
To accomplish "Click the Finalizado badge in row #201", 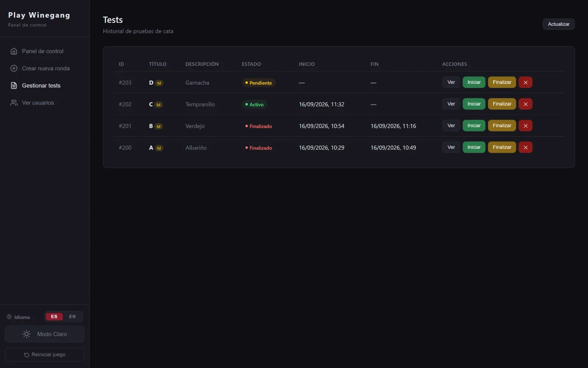I will click(x=259, y=126).
